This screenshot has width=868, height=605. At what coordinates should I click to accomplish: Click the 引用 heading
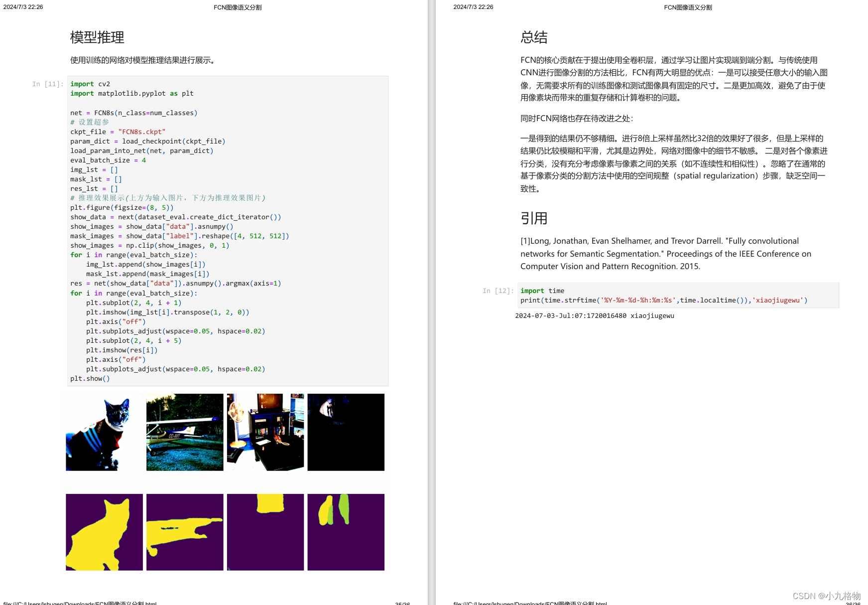pyautogui.click(x=534, y=218)
